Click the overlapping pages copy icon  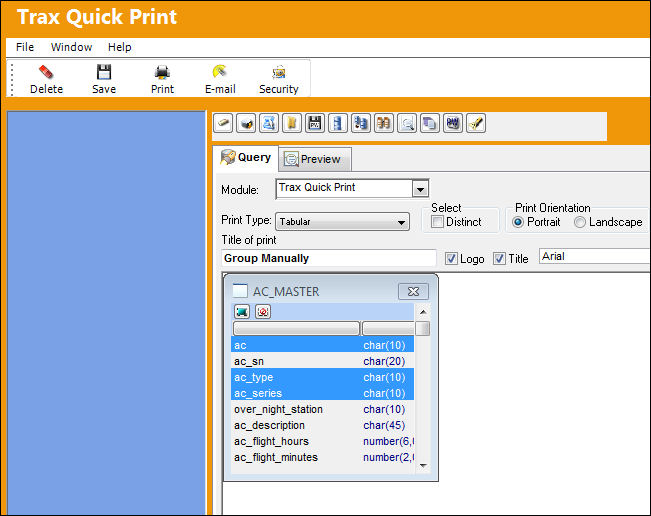tap(430, 123)
